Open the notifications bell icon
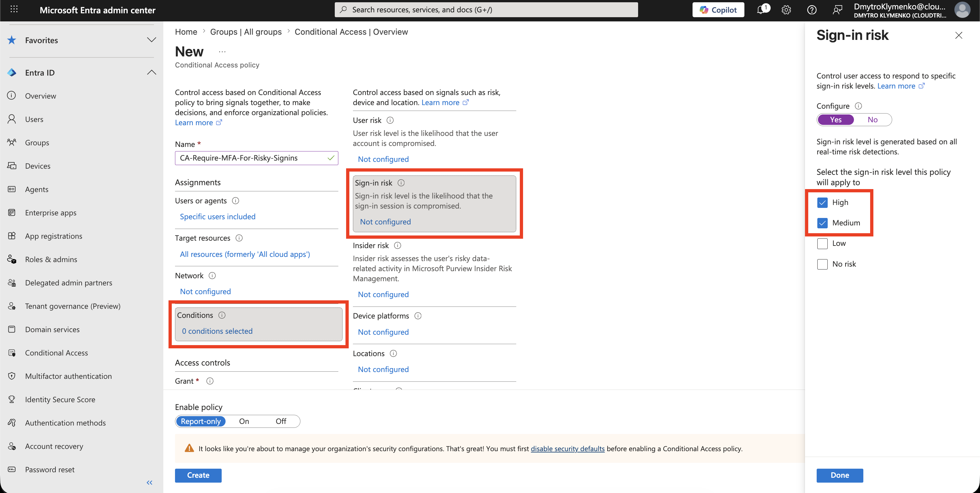 (x=761, y=10)
